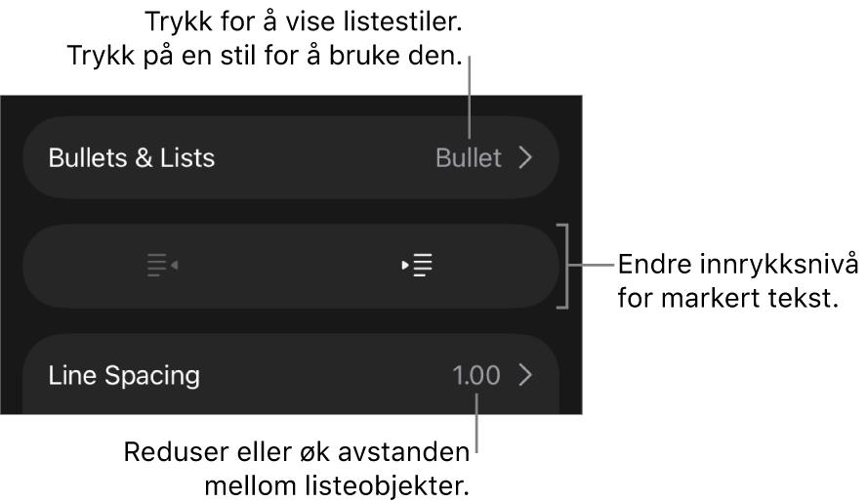Viewport: 868px width, 503px height.
Task: Indent the paragraph using the right-arrow lines icon
Action: [x=418, y=265]
